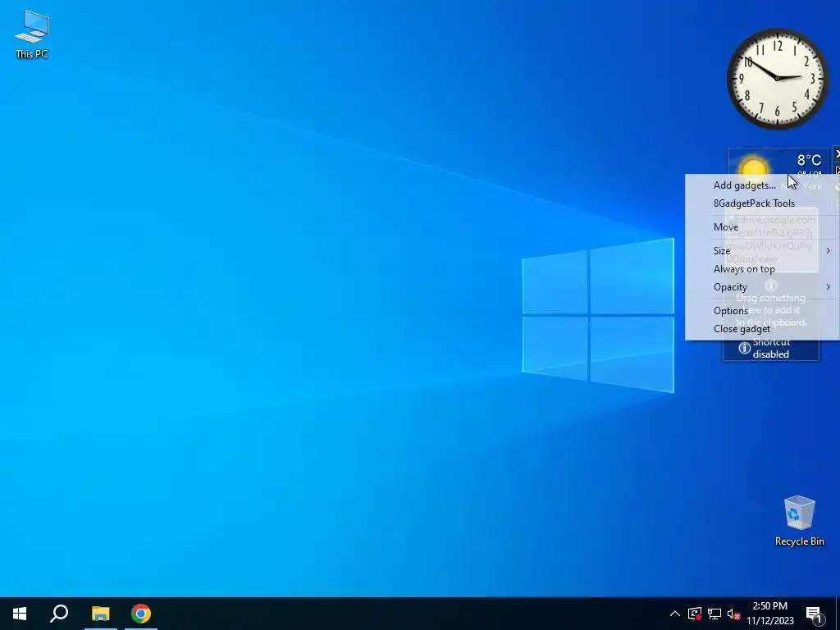Select Close gadget menu entry
Image resolution: width=840 pixels, height=630 pixels.
click(x=762, y=329)
